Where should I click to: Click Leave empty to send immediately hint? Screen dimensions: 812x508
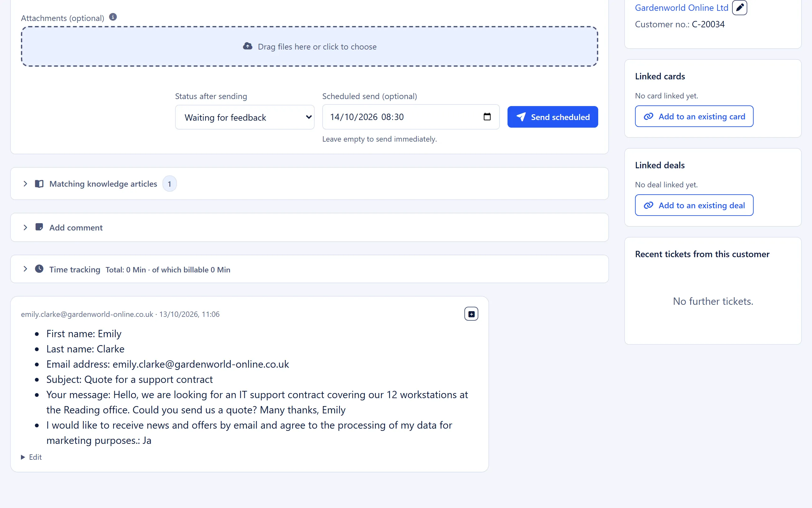(379, 139)
